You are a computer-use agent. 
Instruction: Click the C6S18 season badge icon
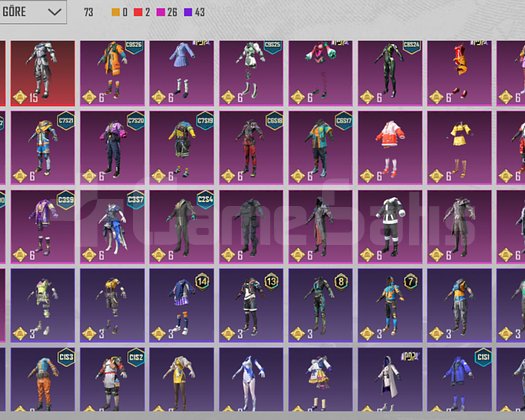point(274,121)
